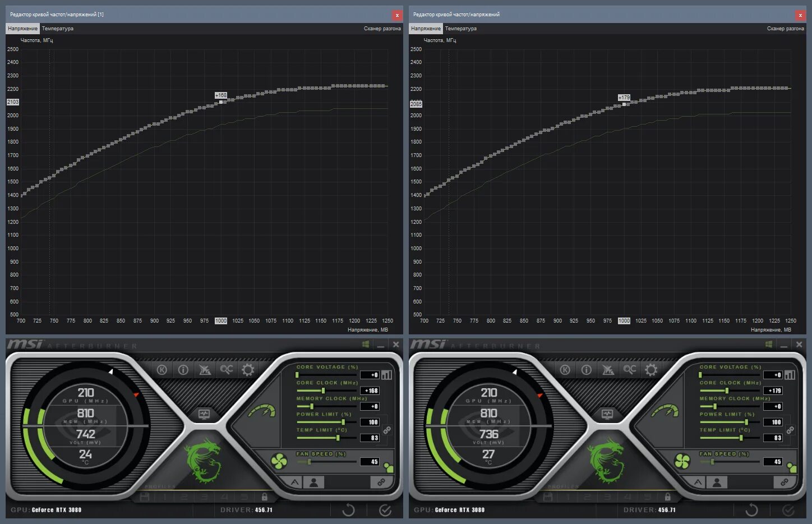Start OC Scanner using the magnifier icon
The width and height of the screenshot is (812, 524).
click(x=227, y=370)
